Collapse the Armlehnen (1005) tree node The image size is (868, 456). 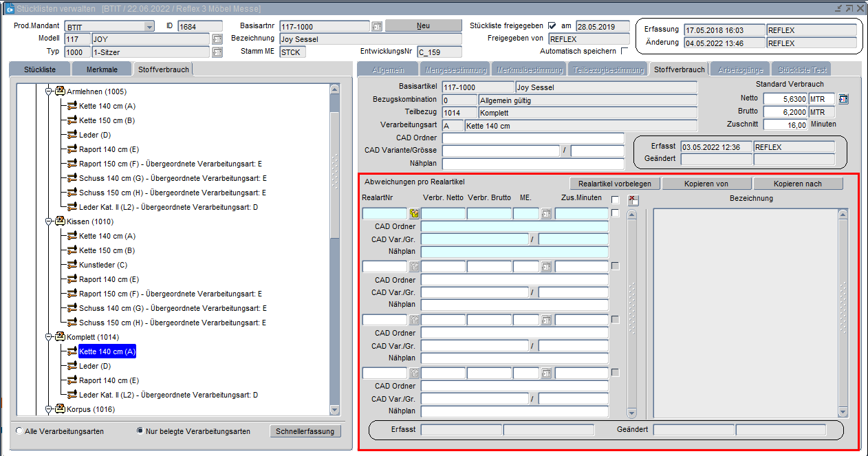[49, 91]
